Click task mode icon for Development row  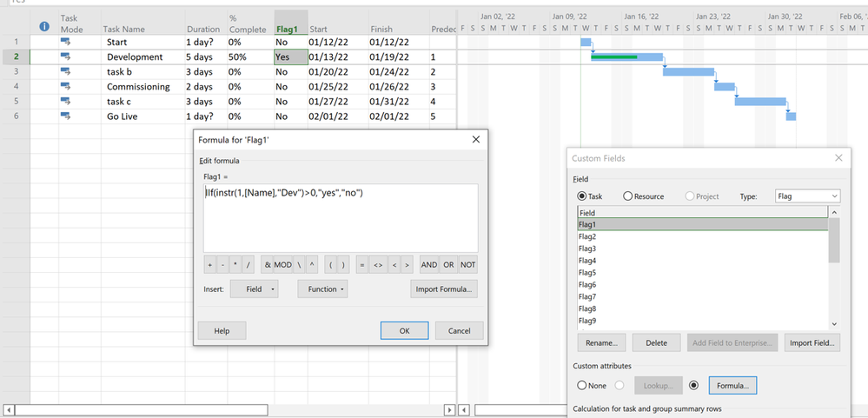(x=65, y=56)
